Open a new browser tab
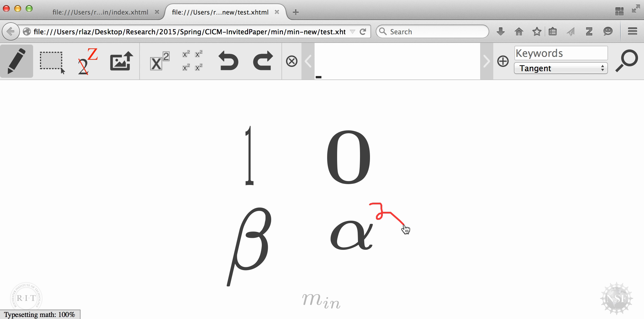This screenshot has width=644, height=319. [296, 12]
